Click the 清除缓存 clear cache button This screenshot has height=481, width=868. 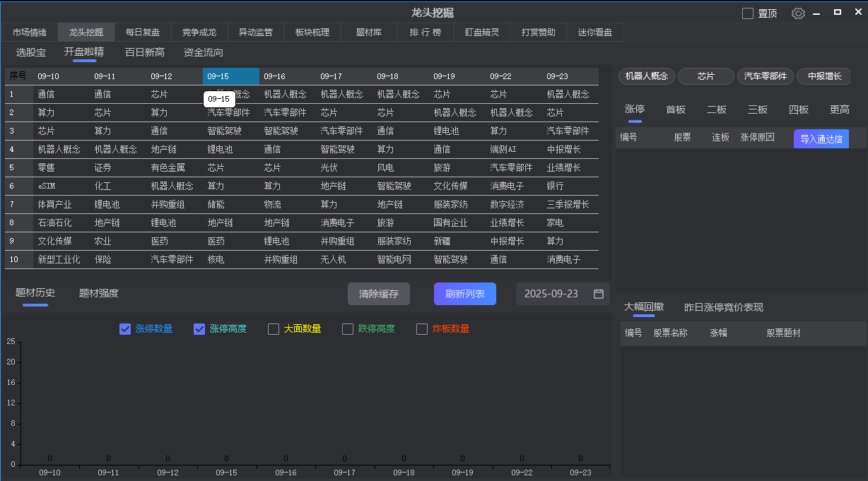click(x=378, y=294)
